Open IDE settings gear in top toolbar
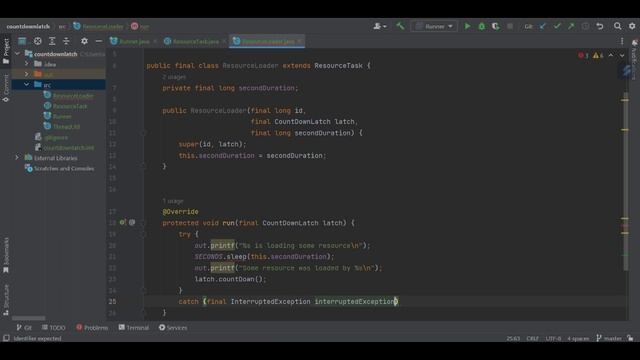Image resolution: width=640 pixels, height=360 pixels. tap(632, 27)
